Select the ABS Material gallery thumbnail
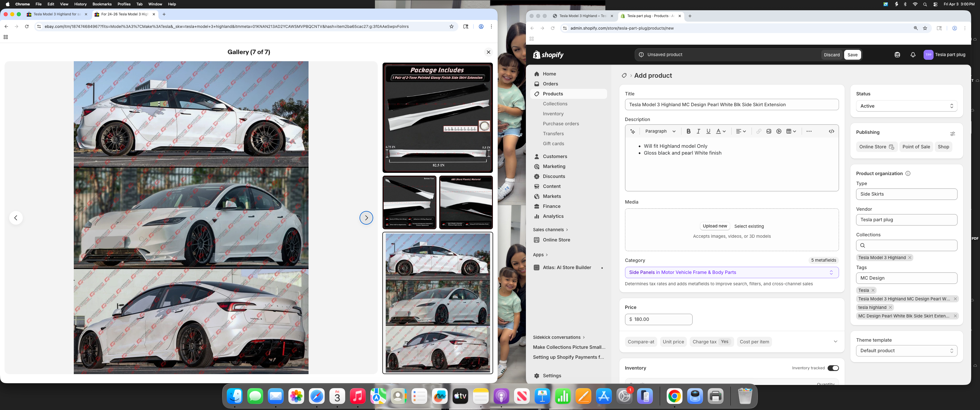980x410 pixels. click(466, 202)
